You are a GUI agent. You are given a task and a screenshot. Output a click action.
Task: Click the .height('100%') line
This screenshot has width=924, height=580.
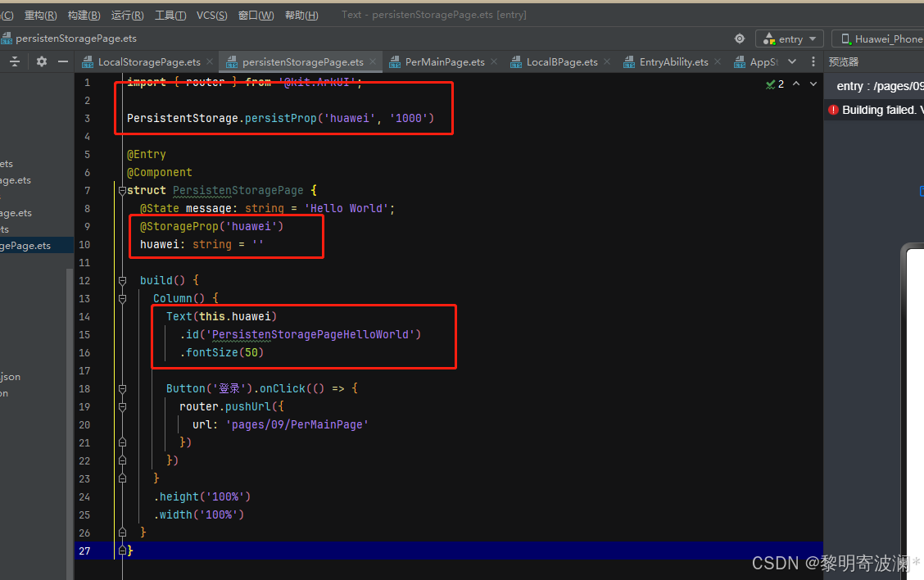point(202,497)
